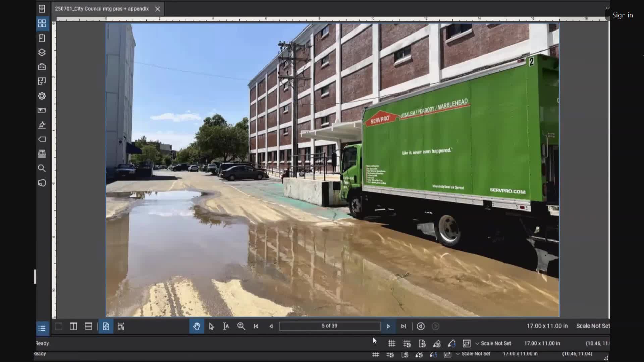This screenshot has height=362, width=644.
Task: Return to the previous view
Action: point(421,326)
